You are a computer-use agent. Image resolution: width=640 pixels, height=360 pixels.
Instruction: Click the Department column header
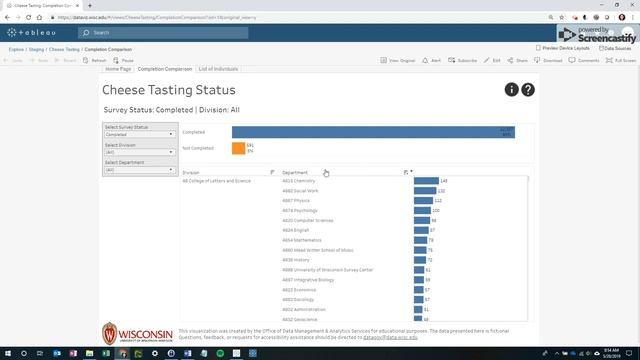click(295, 173)
